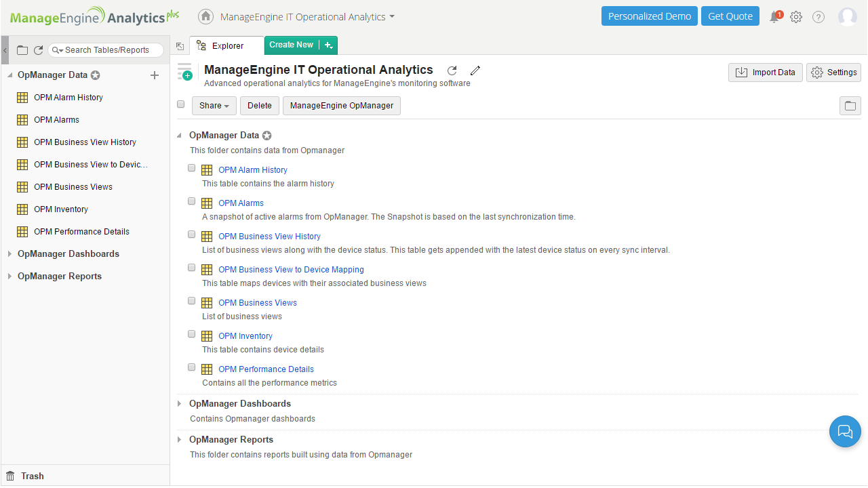This screenshot has height=488, width=868.
Task: Check the OPM Inventory checkbox
Action: coord(192,334)
